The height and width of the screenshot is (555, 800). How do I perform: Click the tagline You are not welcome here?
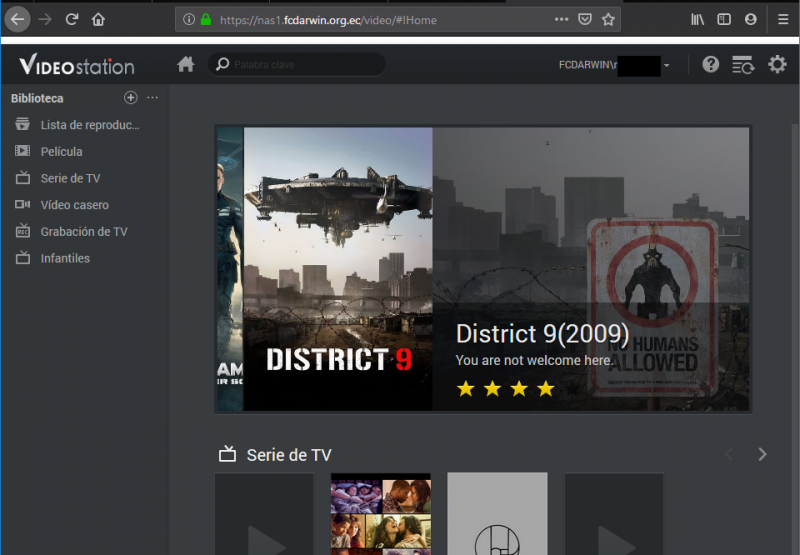tap(534, 360)
